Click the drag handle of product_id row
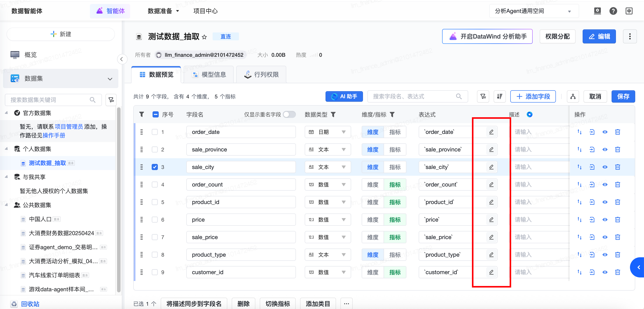 click(x=142, y=202)
